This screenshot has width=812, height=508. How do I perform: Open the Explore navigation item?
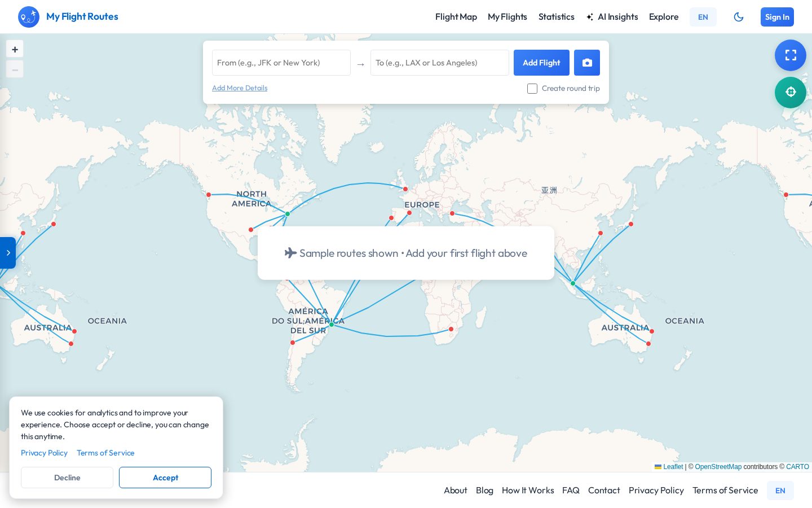(x=664, y=17)
